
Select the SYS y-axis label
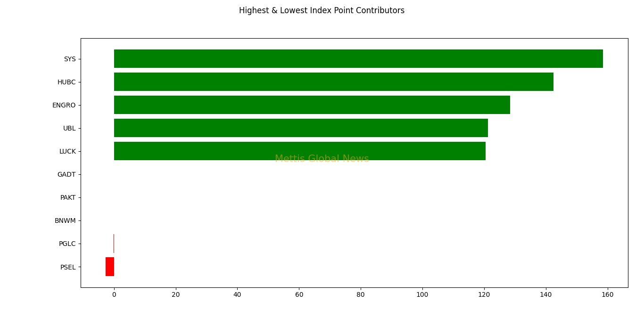click(x=70, y=59)
